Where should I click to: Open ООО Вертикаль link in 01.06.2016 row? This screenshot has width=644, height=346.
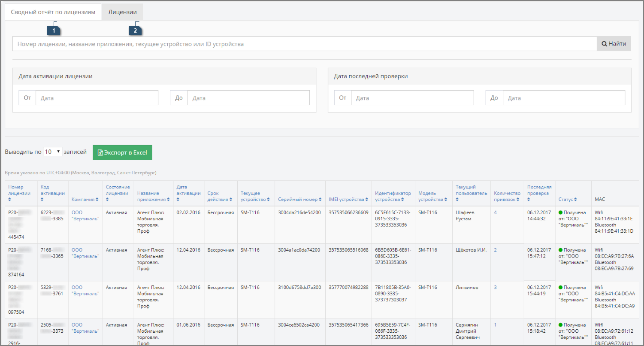coord(85,328)
